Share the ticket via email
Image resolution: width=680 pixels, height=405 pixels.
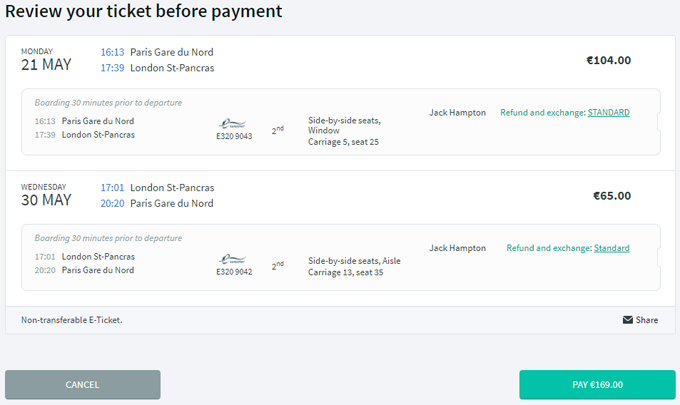pos(641,320)
